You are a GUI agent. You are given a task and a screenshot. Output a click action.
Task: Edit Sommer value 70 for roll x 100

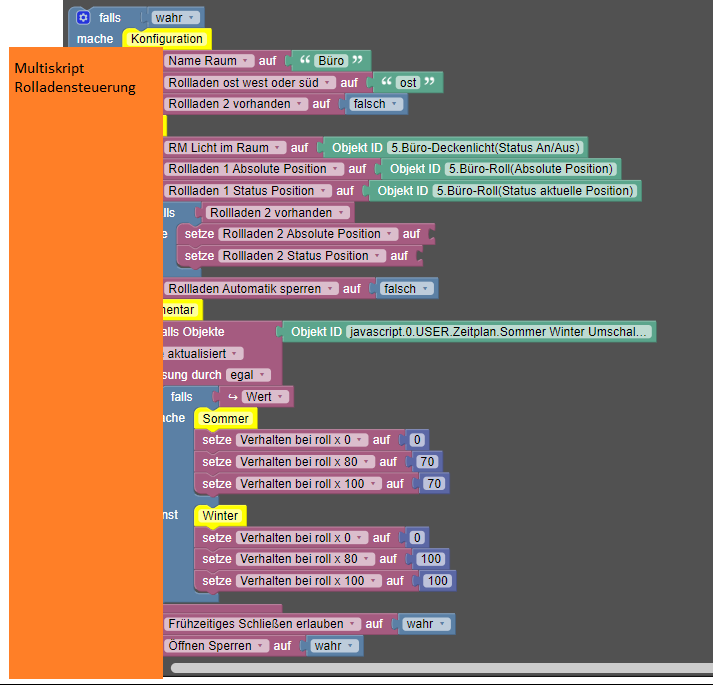tap(434, 484)
